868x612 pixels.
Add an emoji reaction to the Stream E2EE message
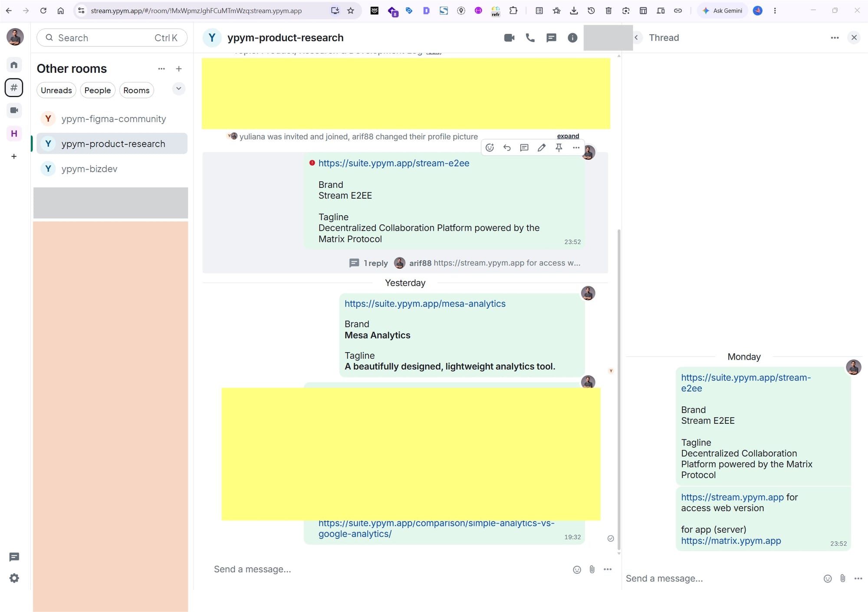[x=490, y=147]
